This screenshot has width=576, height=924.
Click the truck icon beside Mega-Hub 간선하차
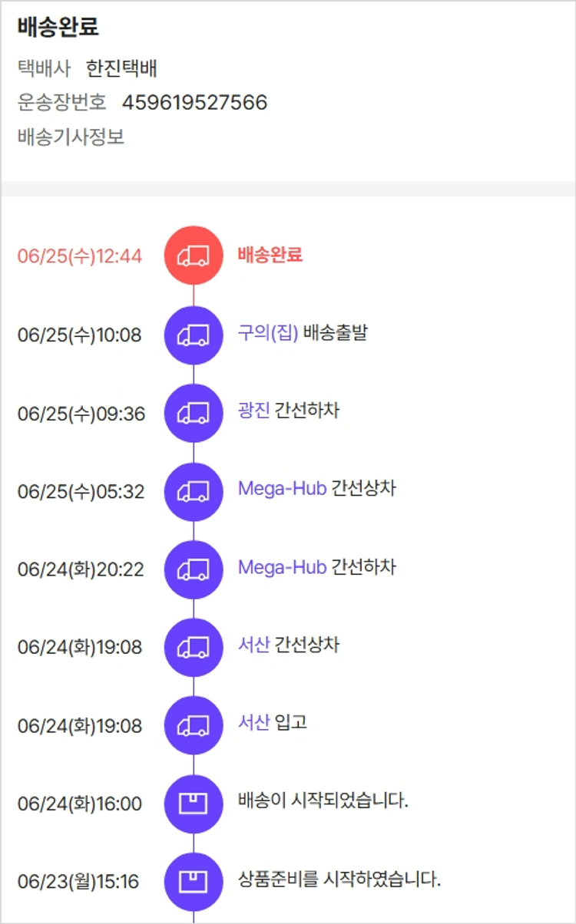pos(194,569)
